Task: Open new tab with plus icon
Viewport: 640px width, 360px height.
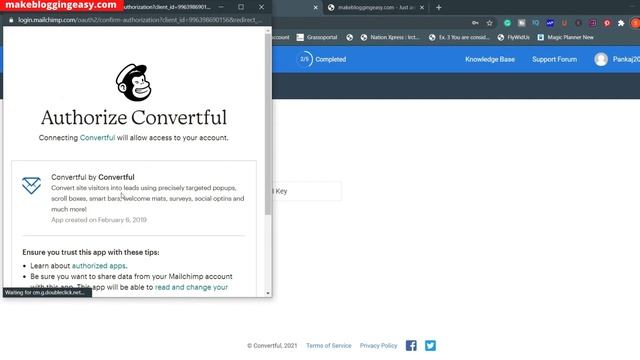Action: 438,7
